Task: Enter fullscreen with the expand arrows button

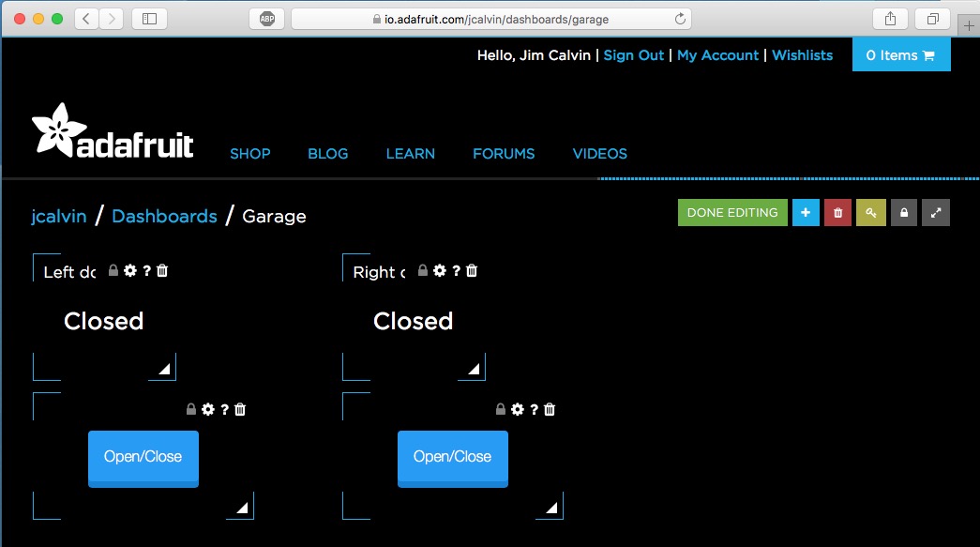Action: point(936,213)
